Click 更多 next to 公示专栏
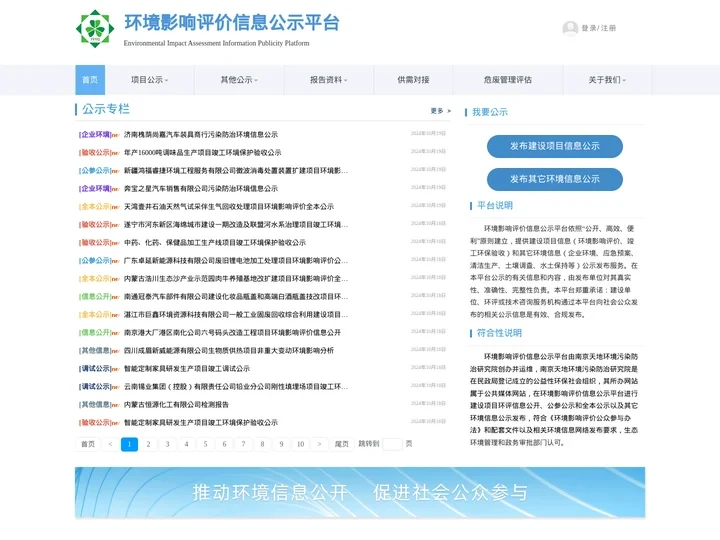Image resolution: width=720 pixels, height=540 pixels. point(440,111)
